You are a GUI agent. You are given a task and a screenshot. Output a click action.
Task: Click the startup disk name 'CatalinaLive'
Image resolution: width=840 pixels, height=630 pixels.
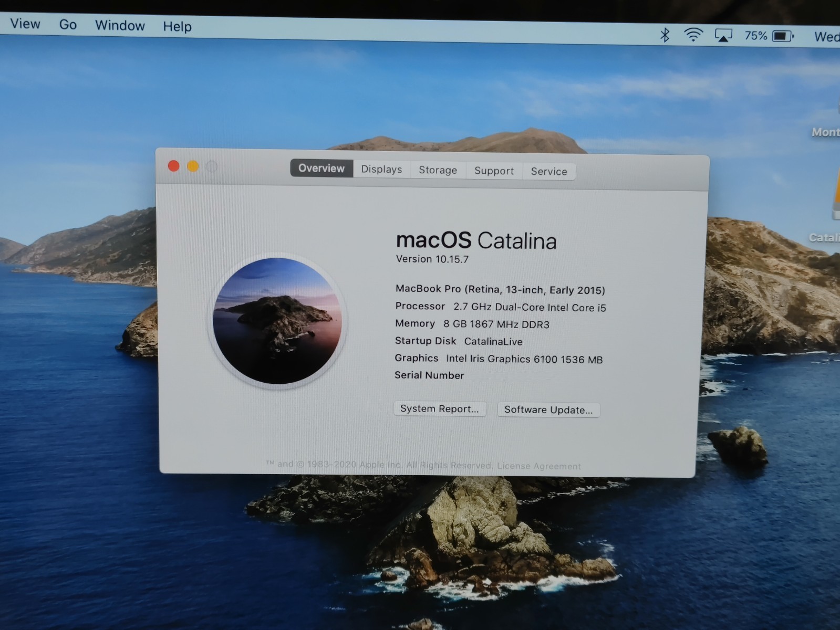pos(493,341)
